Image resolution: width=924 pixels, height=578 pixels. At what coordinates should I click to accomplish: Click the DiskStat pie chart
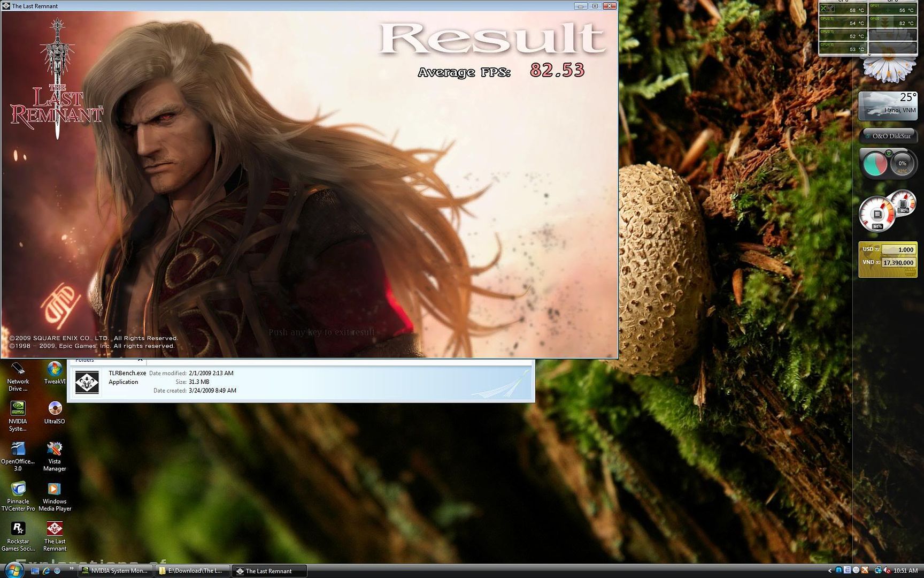point(875,164)
